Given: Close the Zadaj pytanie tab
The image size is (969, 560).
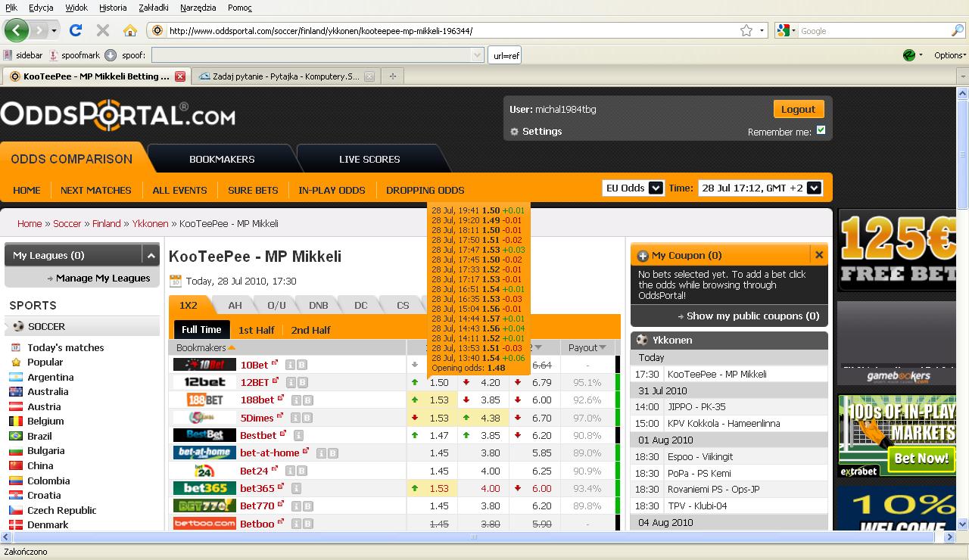Looking at the screenshot, I should (x=369, y=76).
